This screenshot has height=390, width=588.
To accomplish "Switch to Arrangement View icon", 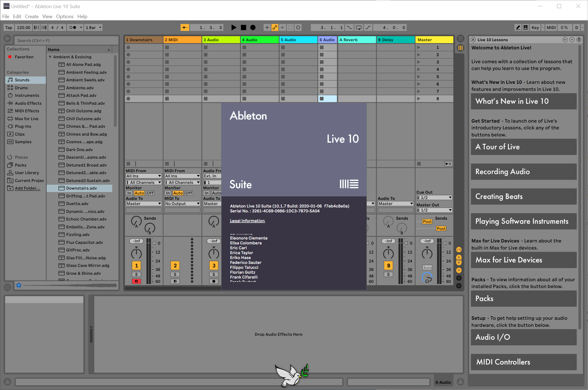I will [x=460, y=38].
